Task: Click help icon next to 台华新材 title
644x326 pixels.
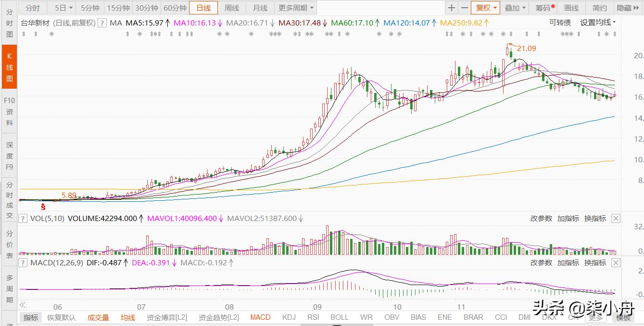Action: coord(102,23)
